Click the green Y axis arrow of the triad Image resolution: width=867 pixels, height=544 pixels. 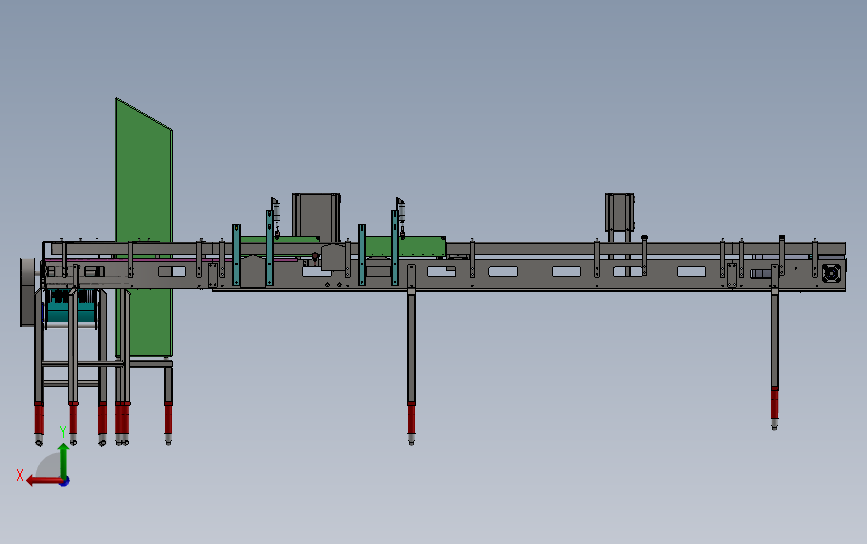[x=64, y=460]
